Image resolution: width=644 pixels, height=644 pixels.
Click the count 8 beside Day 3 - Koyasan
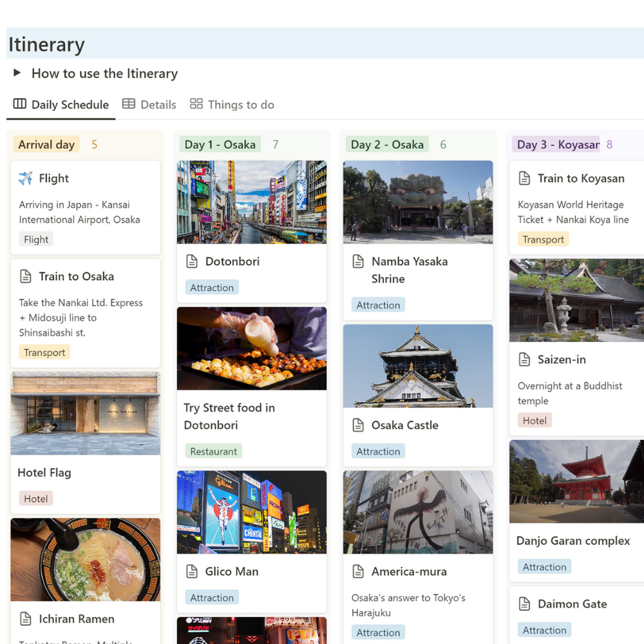point(609,144)
